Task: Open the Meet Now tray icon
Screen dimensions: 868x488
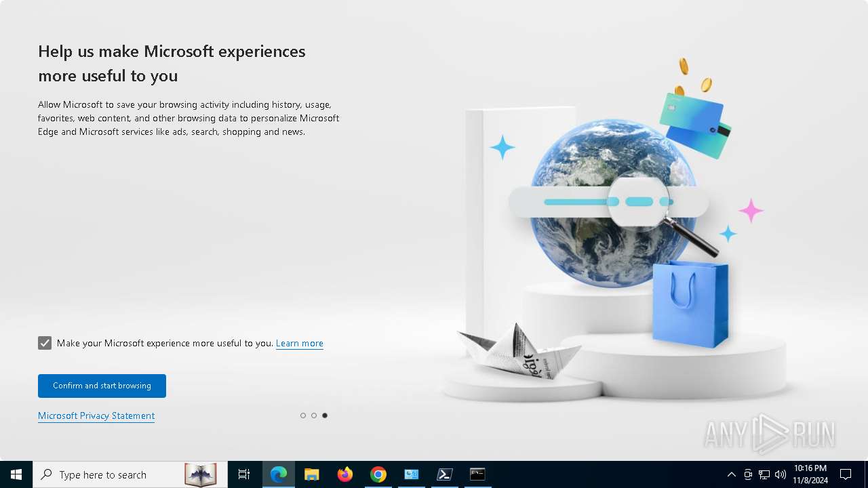Action: (x=748, y=474)
